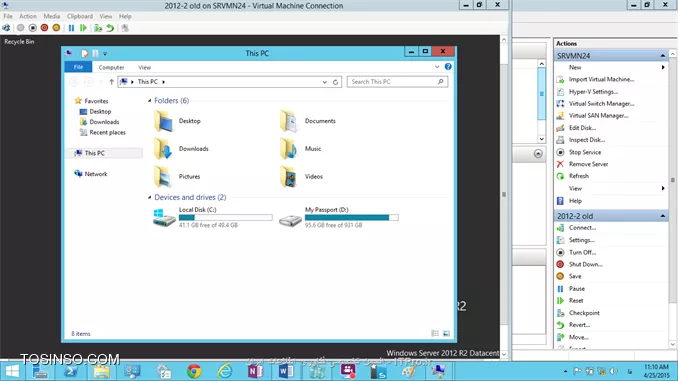
Task: Open the address bar history dropdown
Action: coord(324,82)
